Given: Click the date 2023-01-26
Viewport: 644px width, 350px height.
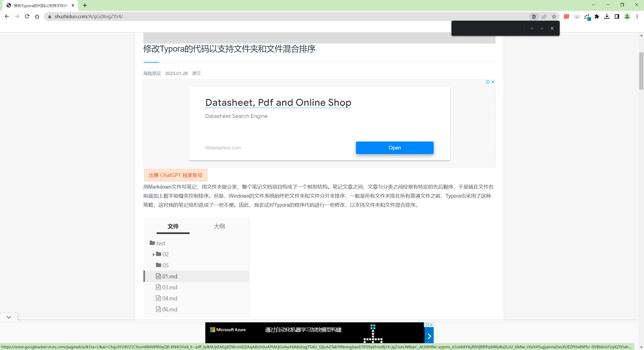Looking at the screenshot, I should [176, 73].
